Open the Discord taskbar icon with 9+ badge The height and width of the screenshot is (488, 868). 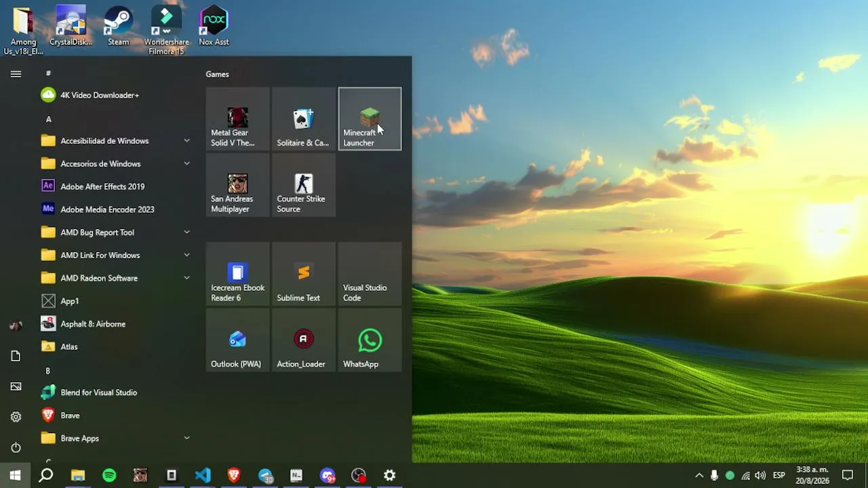pyautogui.click(x=328, y=475)
